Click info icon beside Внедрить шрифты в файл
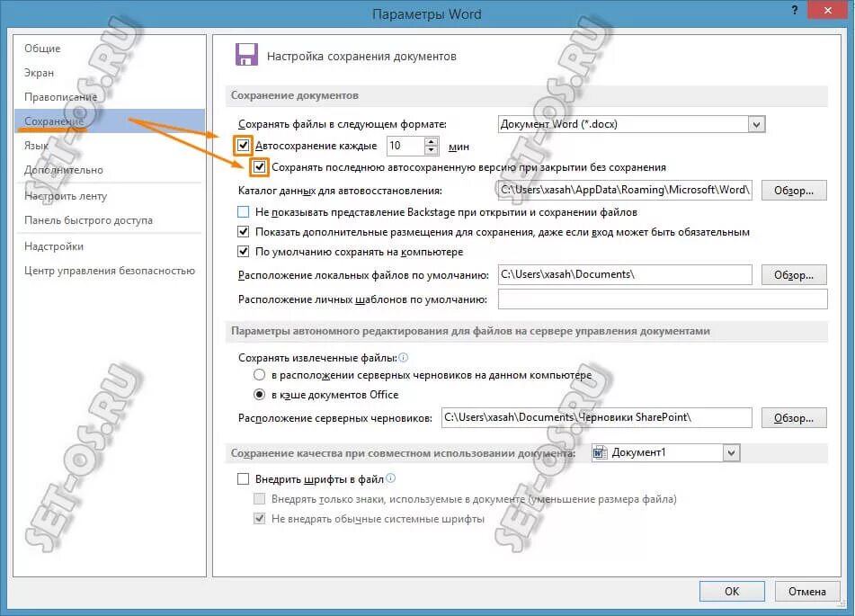This screenshot has height=616, width=855. coord(390,478)
